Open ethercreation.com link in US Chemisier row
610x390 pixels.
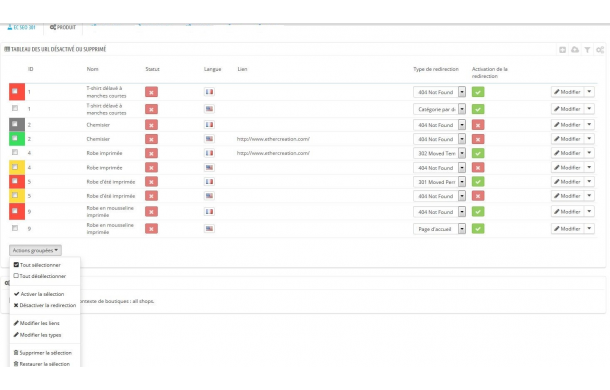click(273, 139)
